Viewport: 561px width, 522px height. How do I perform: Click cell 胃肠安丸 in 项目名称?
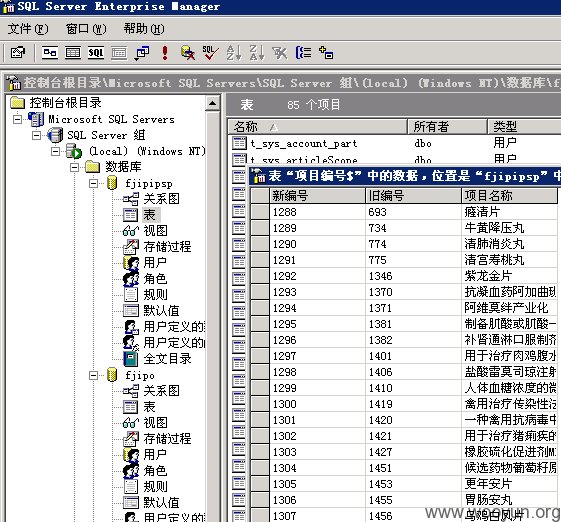pos(510,500)
